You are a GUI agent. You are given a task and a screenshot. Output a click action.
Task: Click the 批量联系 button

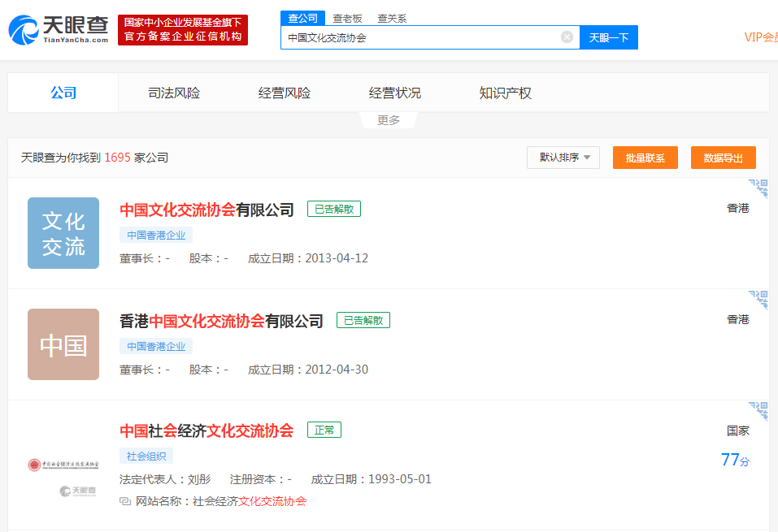coord(645,158)
